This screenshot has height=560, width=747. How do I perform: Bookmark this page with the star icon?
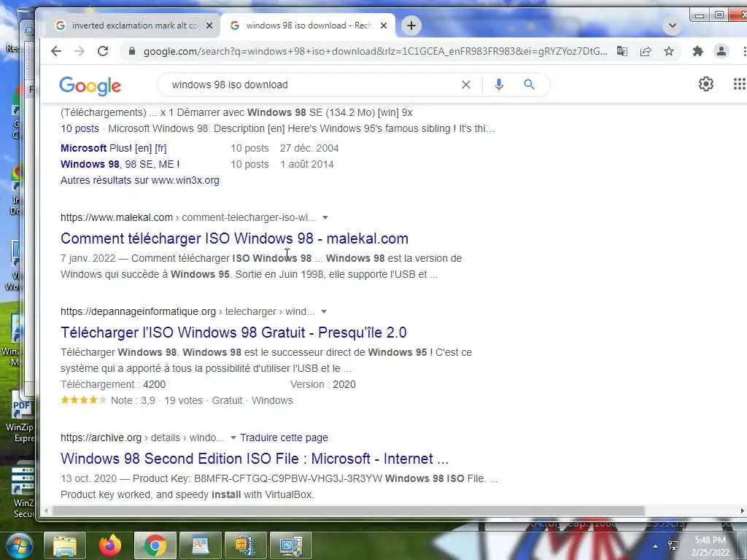[x=668, y=51]
